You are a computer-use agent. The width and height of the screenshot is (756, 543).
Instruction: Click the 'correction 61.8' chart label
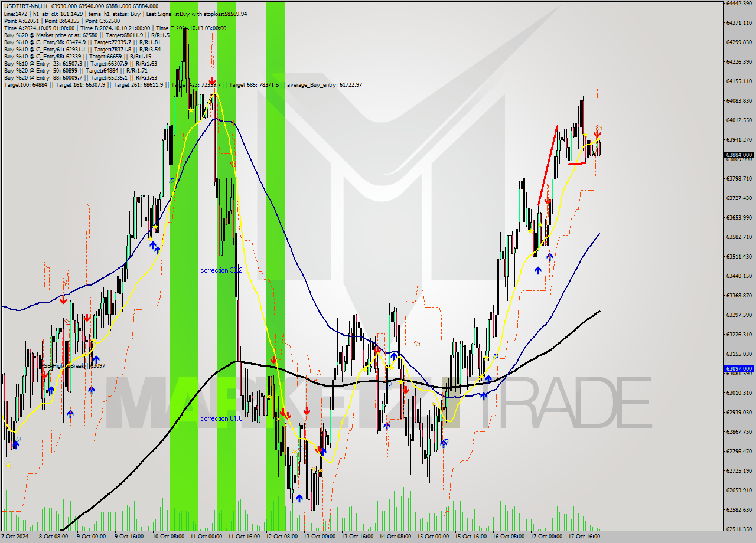tap(221, 418)
